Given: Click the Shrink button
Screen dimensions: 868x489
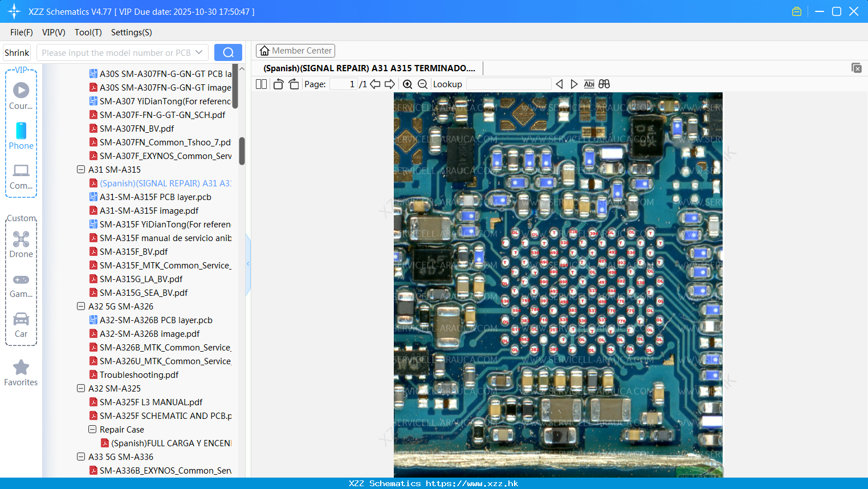Looking at the screenshot, I should [x=17, y=52].
